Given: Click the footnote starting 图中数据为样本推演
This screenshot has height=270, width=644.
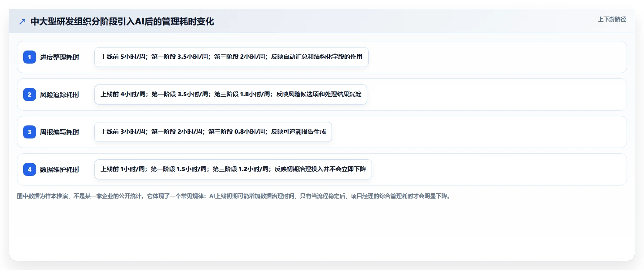Looking at the screenshot, I should pyautogui.click(x=234, y=196).
